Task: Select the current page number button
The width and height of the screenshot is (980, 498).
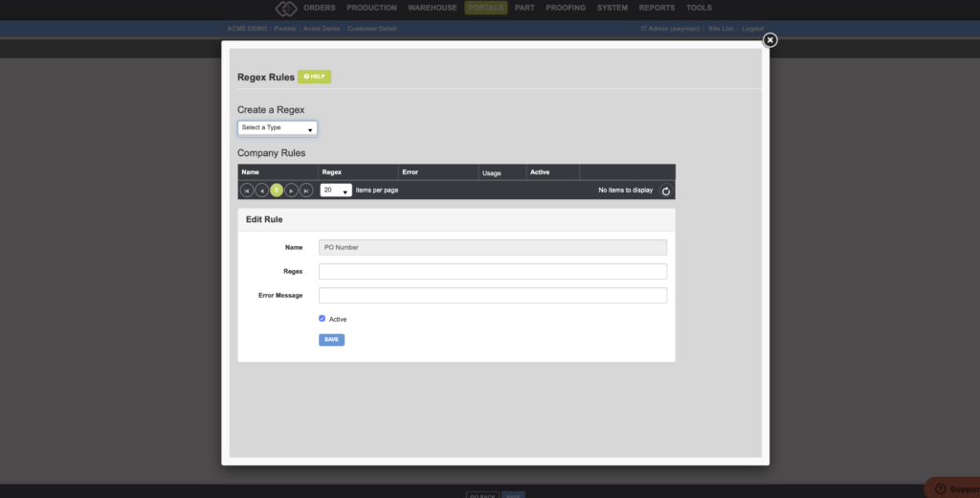Action: (277, 191)
